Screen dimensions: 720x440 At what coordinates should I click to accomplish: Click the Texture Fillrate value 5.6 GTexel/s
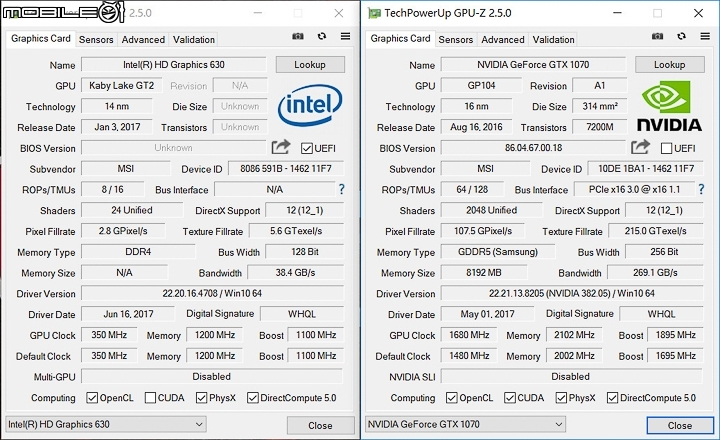296,231
